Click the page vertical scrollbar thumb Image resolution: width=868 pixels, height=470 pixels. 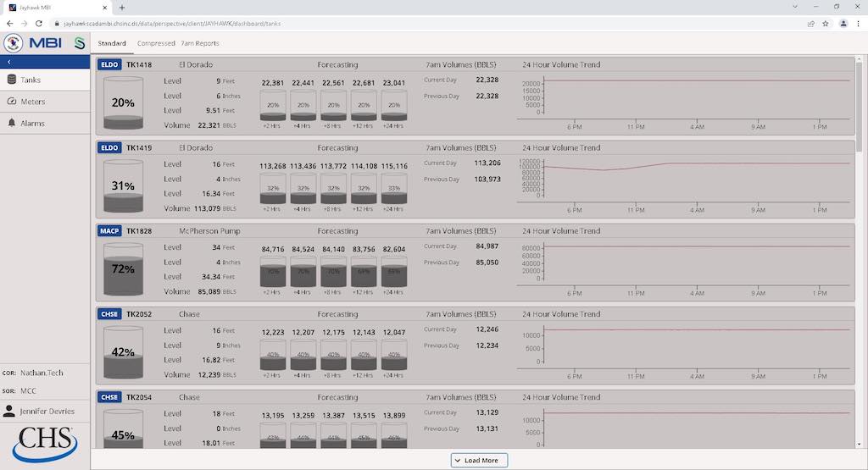pos(860,107)
